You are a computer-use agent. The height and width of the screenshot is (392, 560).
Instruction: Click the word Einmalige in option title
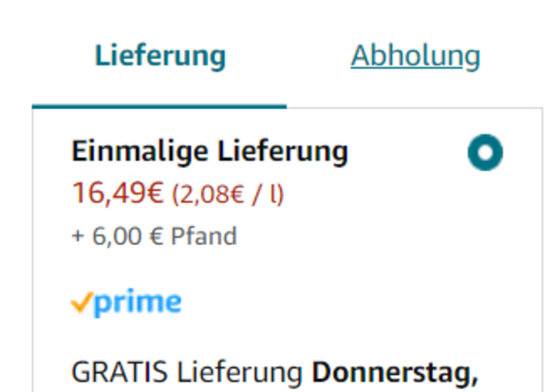pyautogui.click(x=140, y=152)
